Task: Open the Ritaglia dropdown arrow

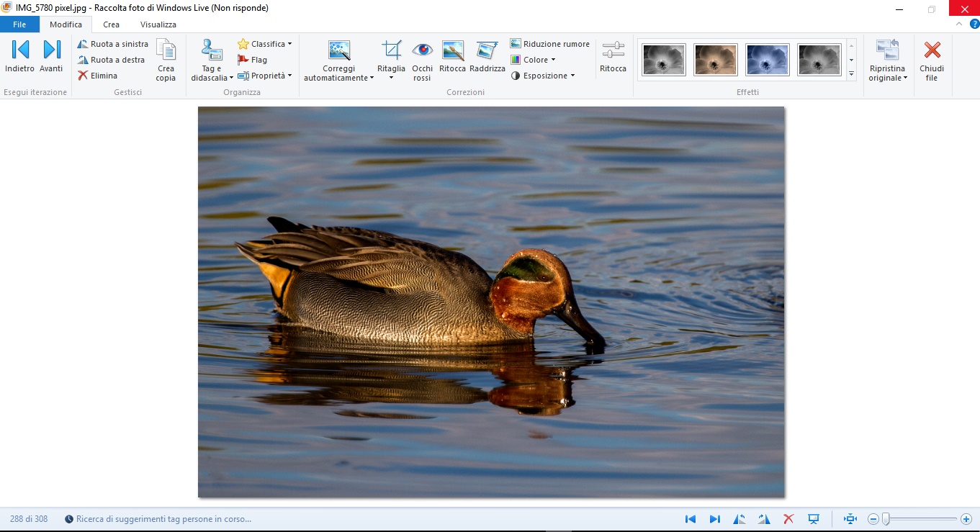Action: pos(391,78)
